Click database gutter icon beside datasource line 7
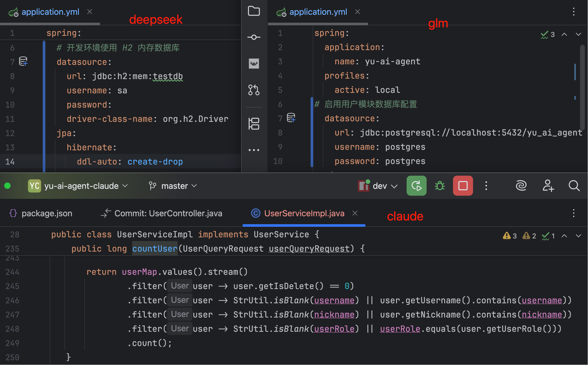The width and height of the screenshot is (588, 365). tap(23, 61)
